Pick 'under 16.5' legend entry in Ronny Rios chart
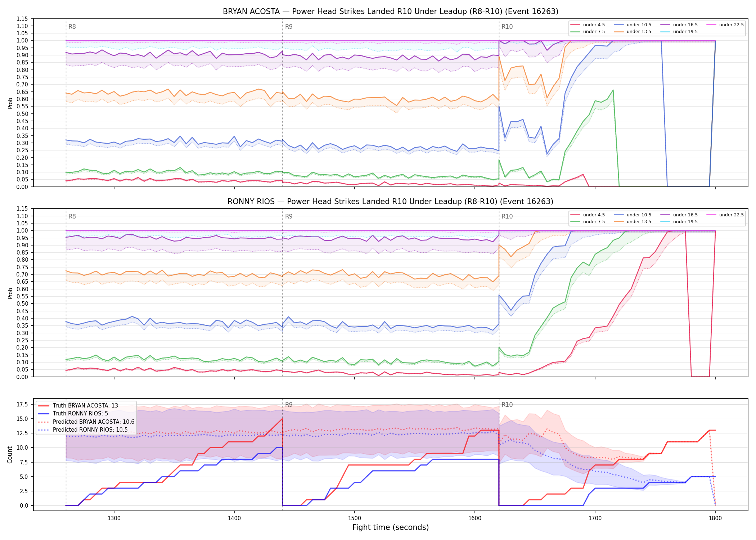This screenshot has width=756, height=540. 679,215
